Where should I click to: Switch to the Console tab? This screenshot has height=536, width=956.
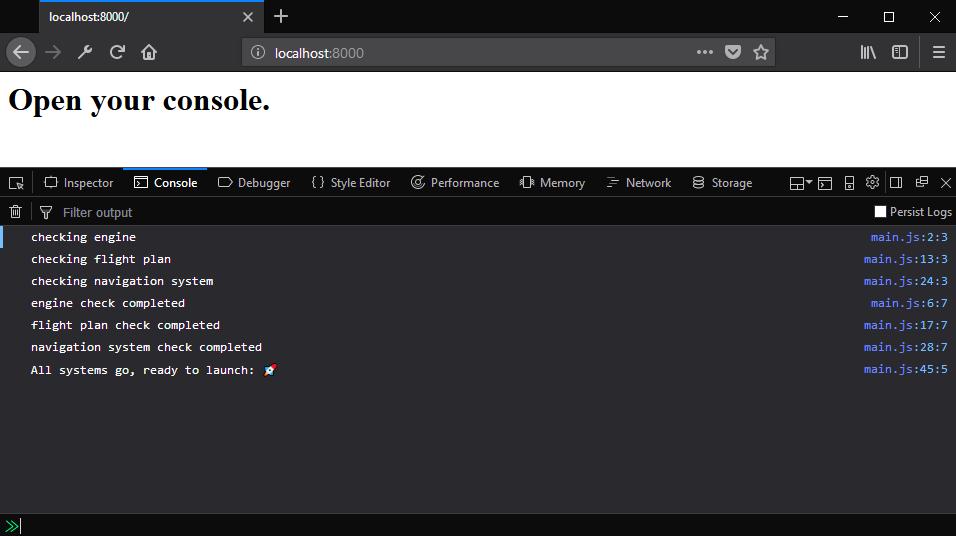pos(165,183)
